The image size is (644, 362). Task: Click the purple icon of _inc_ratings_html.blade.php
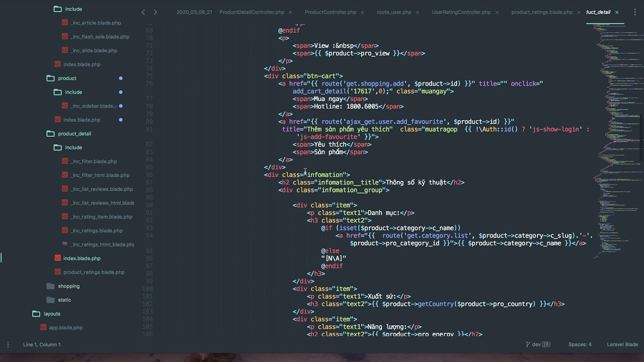click(x=65, y=244)
